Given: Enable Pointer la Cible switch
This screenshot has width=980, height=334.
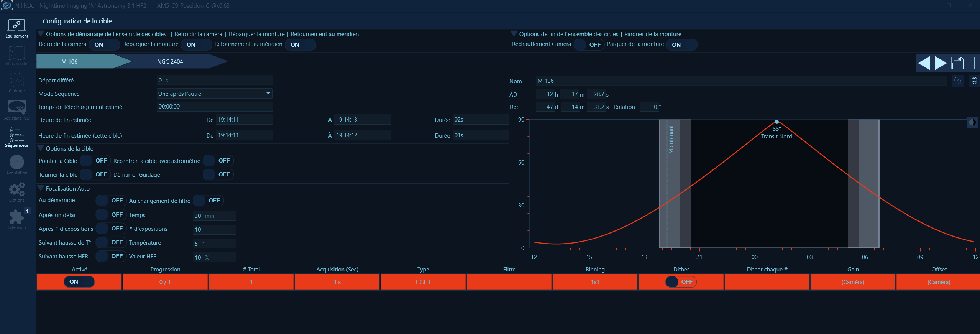Looking at the screenshot, I should (x=95, y=161).
